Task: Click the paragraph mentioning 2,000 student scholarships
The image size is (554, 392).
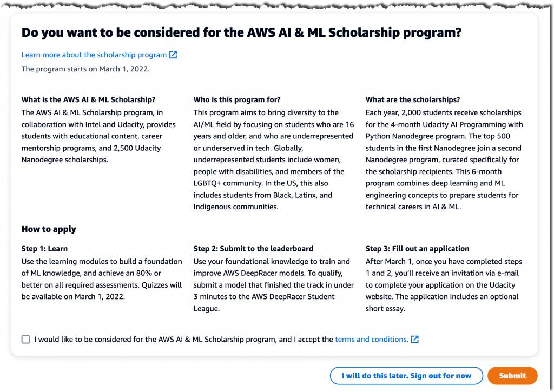Action: click(444, 160)
